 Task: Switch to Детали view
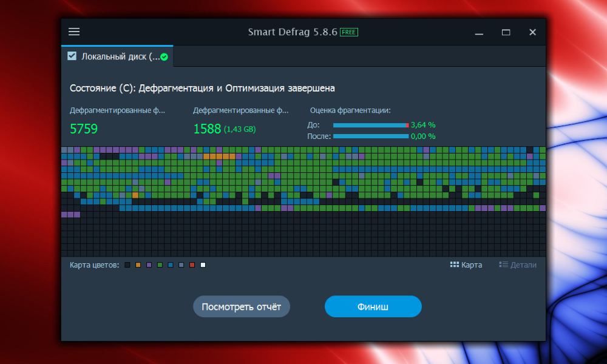[x=518, y=265]
